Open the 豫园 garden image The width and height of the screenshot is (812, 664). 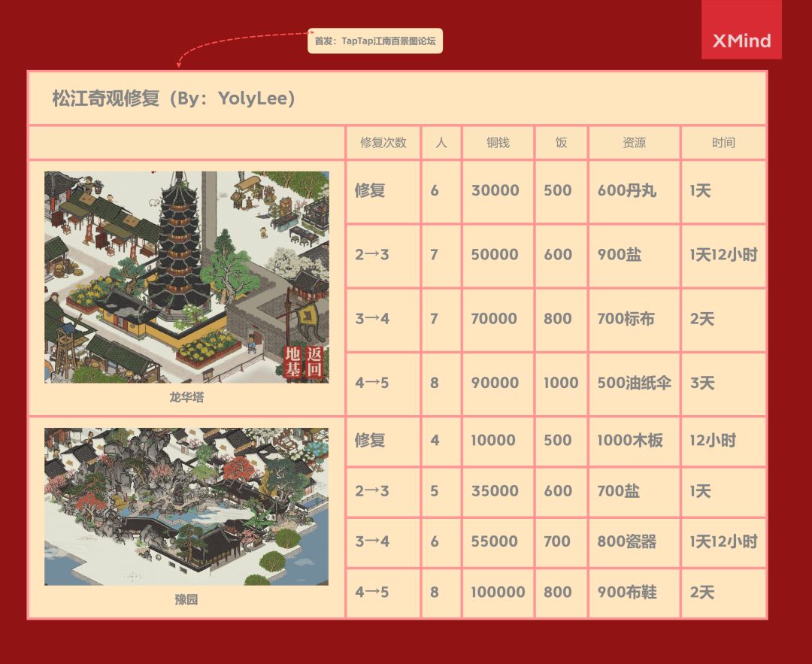186,507
